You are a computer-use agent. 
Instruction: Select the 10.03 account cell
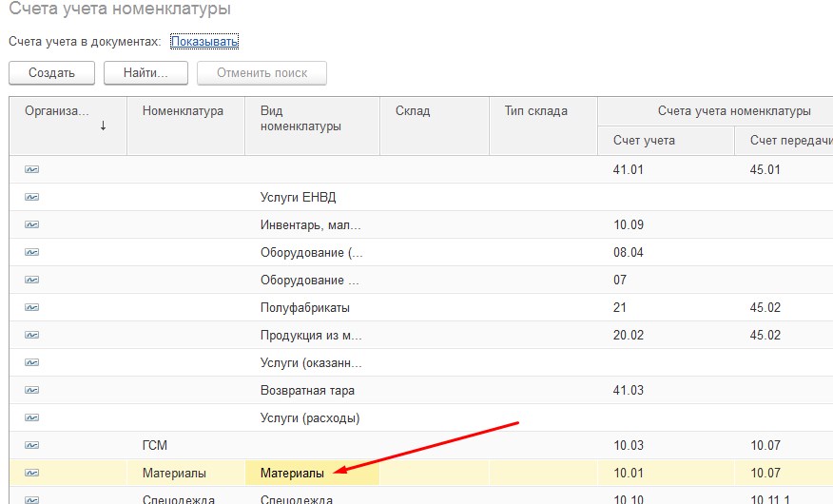pos(667,446)
